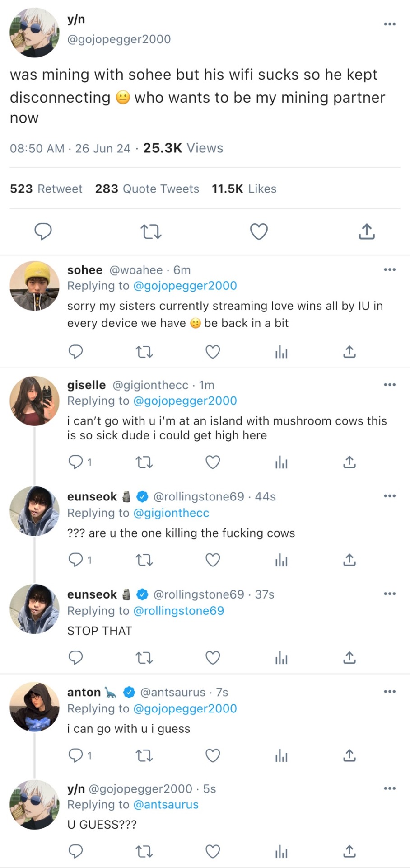The image size is (410, 868).
Task: Share anton's reply tweet
Action: click(x=349, y=755)
